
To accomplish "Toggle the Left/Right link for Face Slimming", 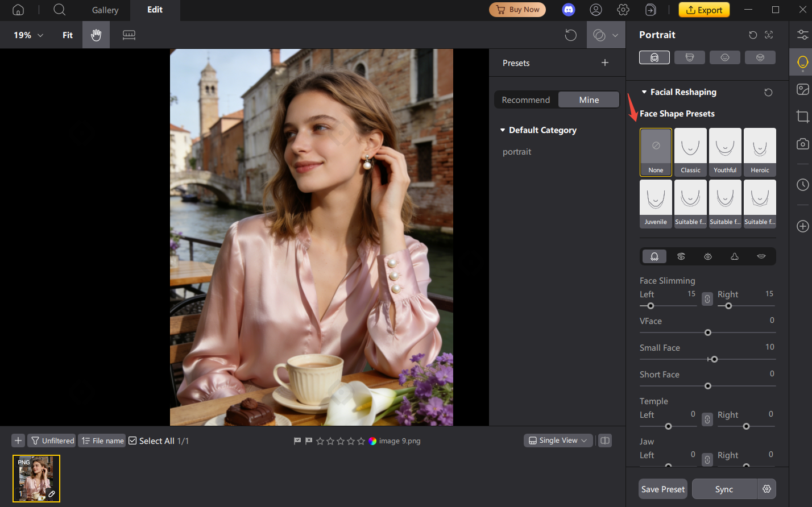I will click(x=707, y=298).
